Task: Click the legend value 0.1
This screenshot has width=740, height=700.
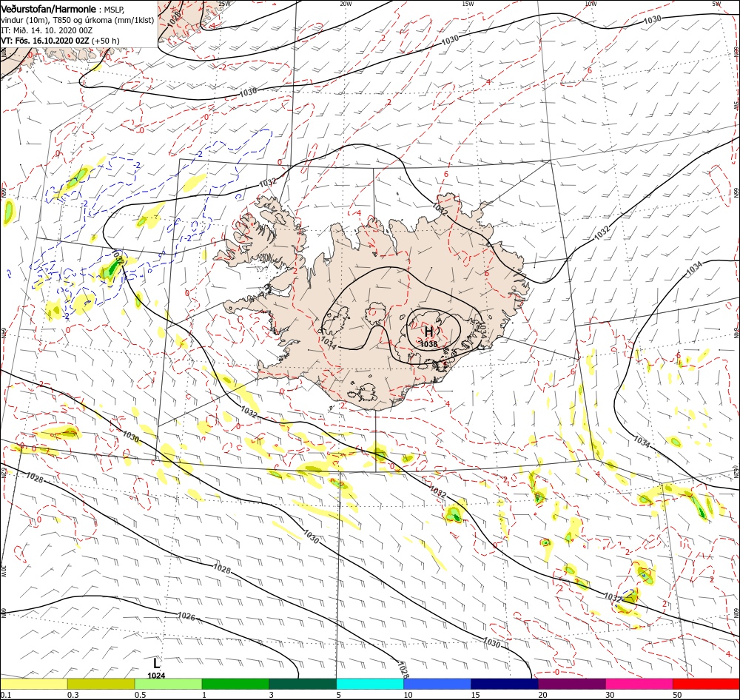Action: [5, 695]
